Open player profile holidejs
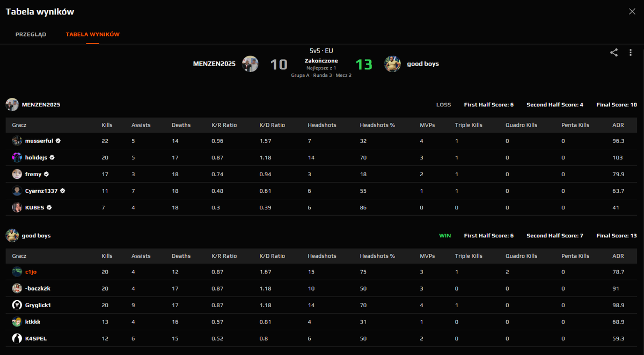This screenshot has height=355, width=644. coord(36,157)
